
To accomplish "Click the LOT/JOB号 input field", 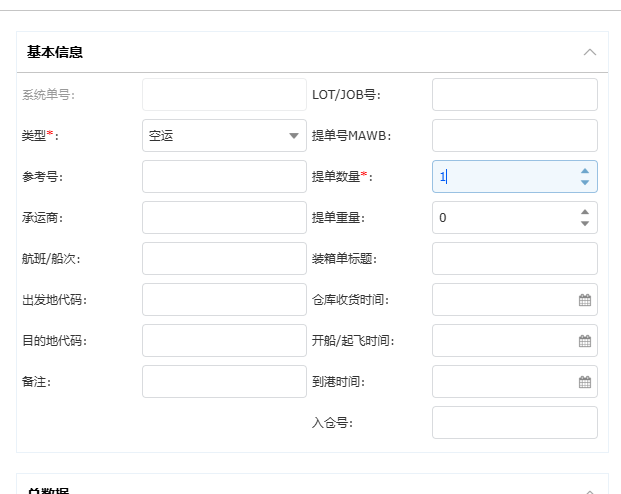I will click(x=514, y=95).
